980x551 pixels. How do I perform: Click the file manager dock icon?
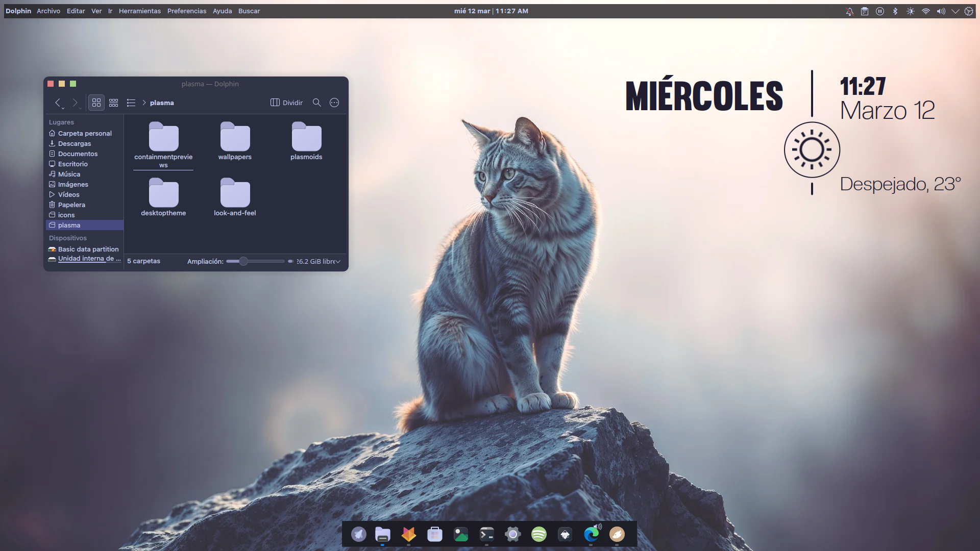pos(383,534)
